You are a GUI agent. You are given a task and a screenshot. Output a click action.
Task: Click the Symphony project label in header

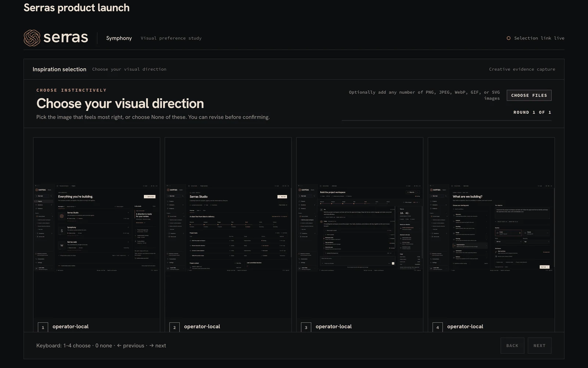119,38
